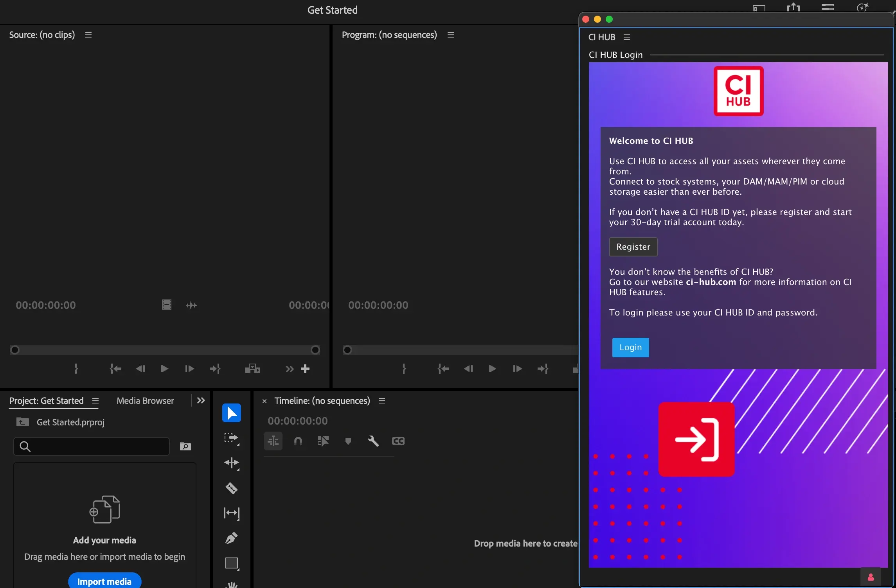Click the CI HUB logo image
The height and width of the screenshot is (588, 896).
pos(738,91)
